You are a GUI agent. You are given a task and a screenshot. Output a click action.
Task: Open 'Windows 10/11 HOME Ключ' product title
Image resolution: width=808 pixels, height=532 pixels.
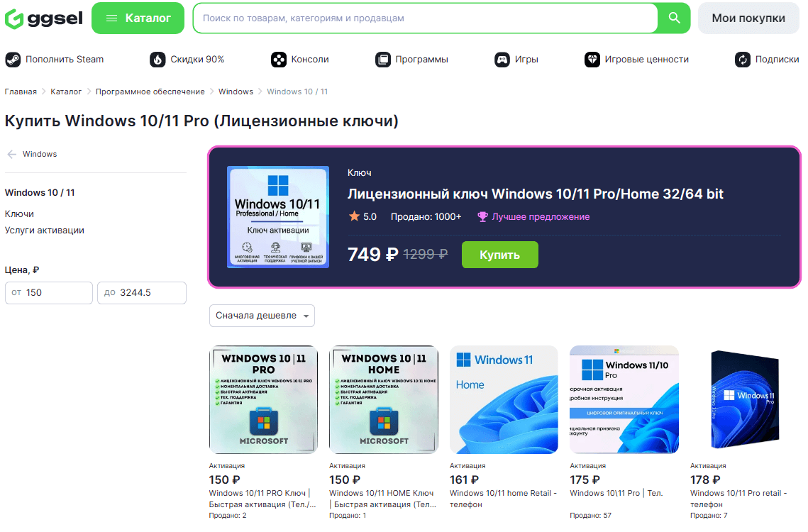pos(383,499)
